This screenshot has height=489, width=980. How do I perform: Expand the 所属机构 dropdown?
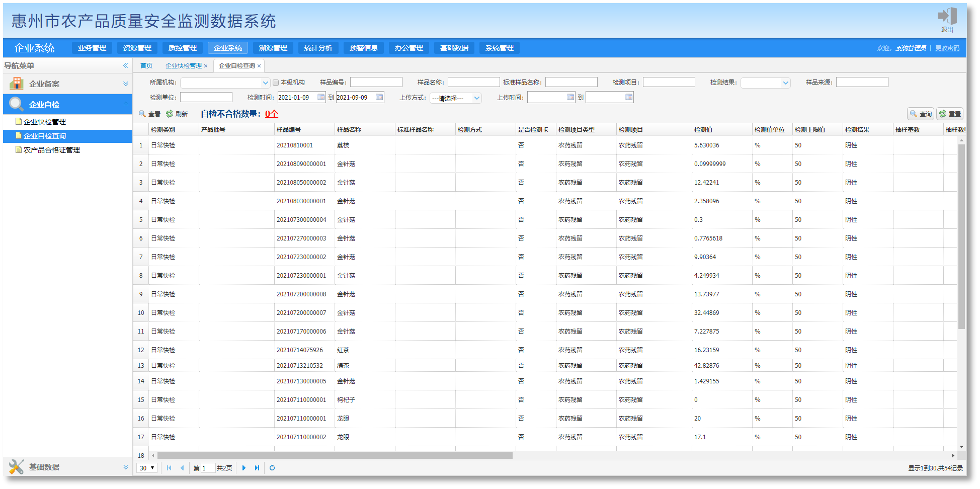point(265,83)
